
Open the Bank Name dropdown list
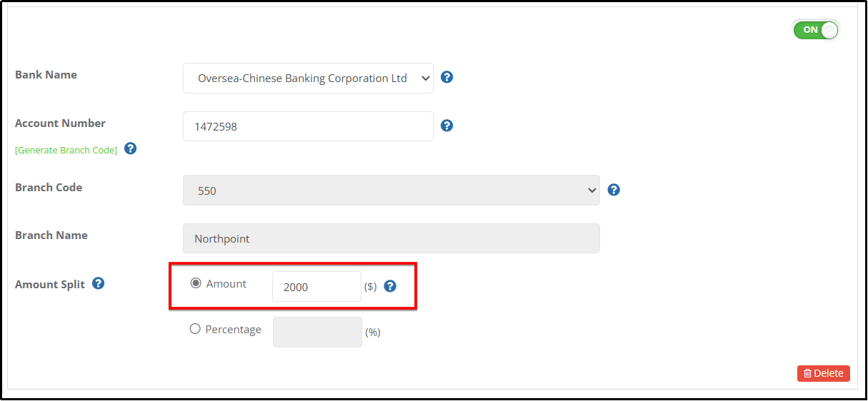[x=308, y=78]
